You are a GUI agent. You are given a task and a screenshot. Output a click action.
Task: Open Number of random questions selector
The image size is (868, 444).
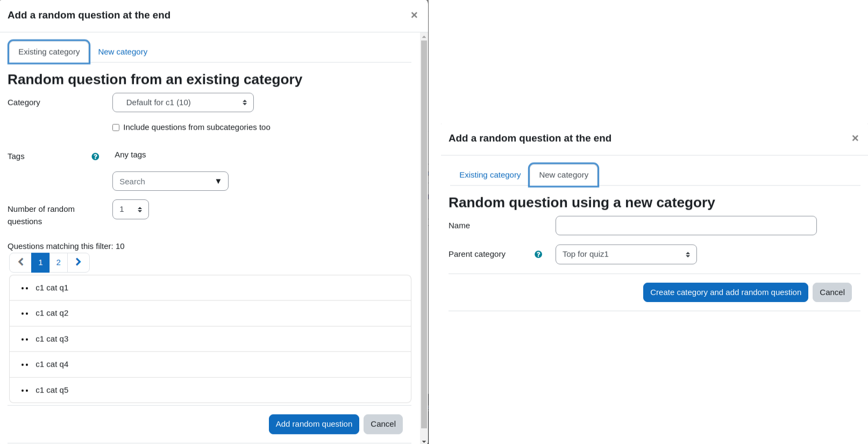[x=131, y=210]
